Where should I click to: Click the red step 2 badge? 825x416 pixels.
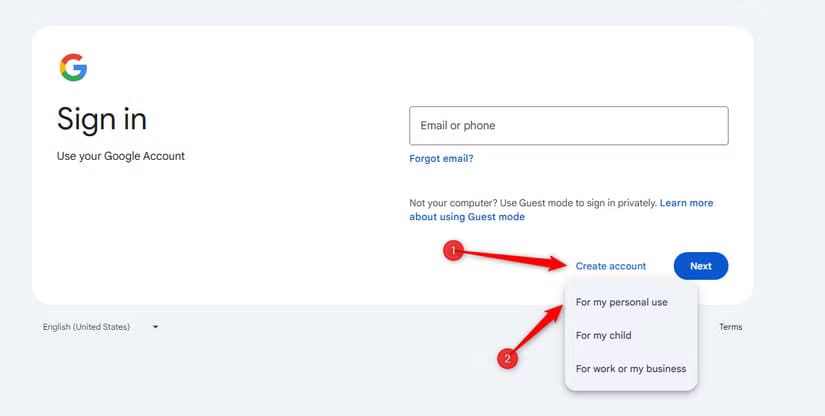[508, 358]
